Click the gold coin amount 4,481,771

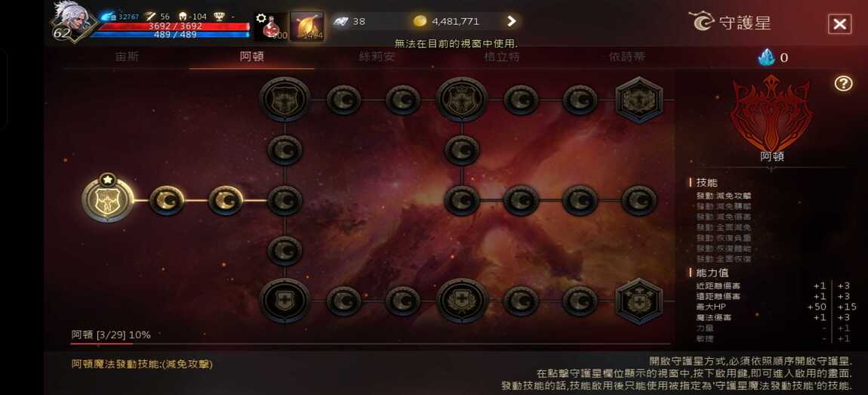(x=456, y=22)
